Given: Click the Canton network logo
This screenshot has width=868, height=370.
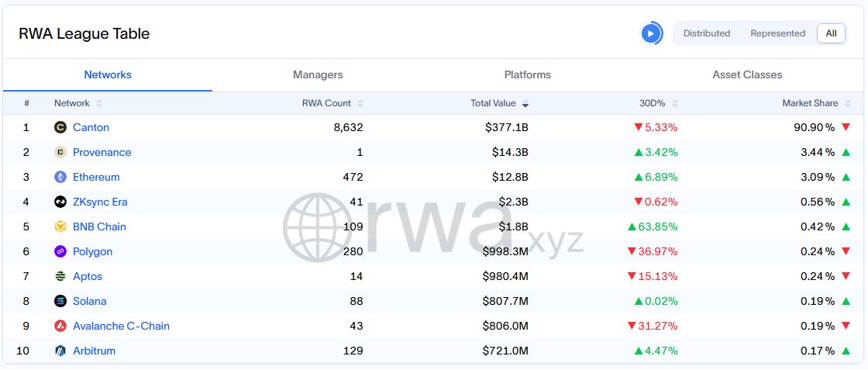Looking at the screenshot, I should 60,127.
